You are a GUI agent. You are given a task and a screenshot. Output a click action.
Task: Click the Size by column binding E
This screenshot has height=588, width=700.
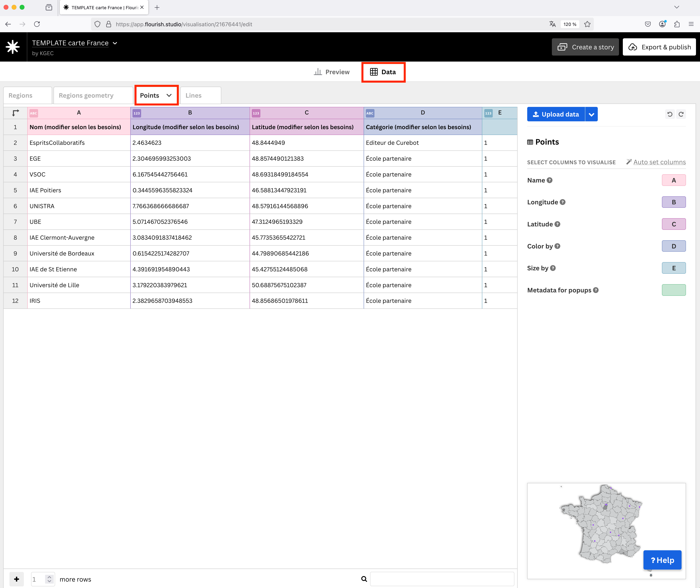pyautogui.click(x=674, y=268)
